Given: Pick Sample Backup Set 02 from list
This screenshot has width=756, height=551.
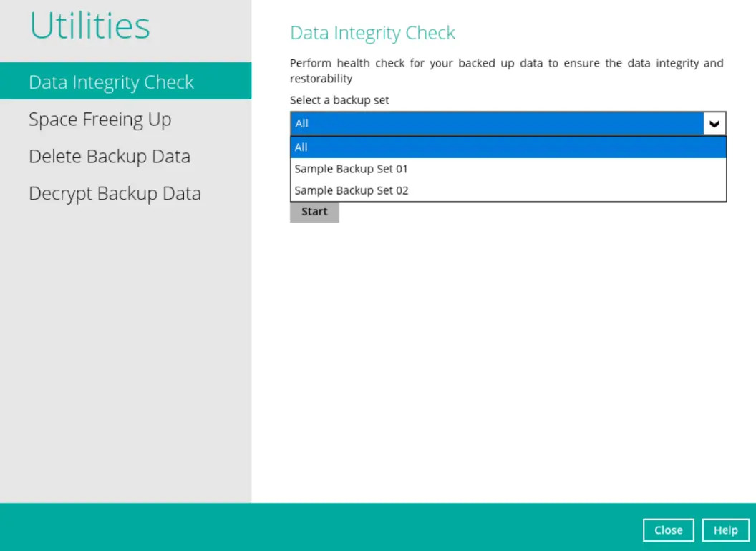Looking at the screenshot, I should point(352,191).
